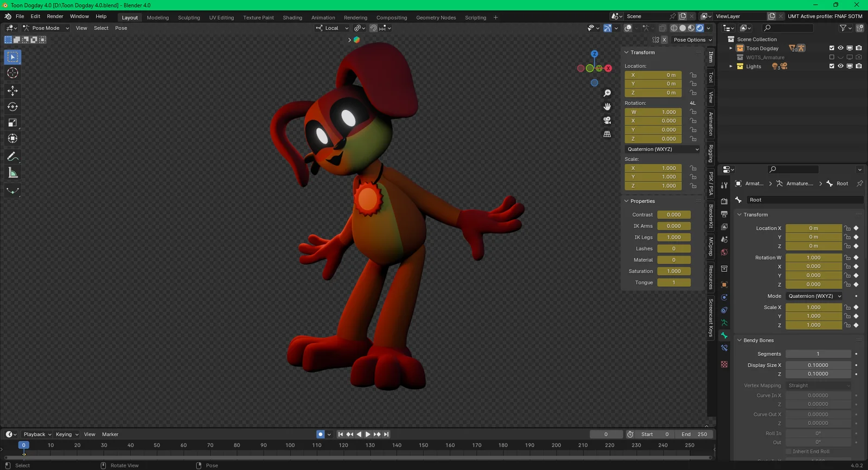Switch to the Shading workspace tab
Image resolution: width=868 pixels, height=470 pixels.
pos(292,17)
